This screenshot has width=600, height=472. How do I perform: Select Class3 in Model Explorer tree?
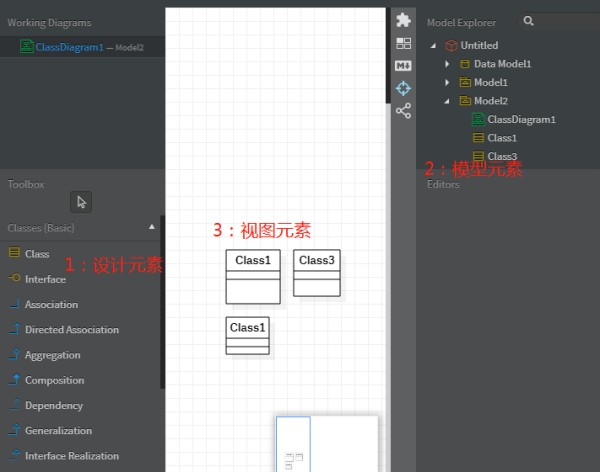point(502,156)
